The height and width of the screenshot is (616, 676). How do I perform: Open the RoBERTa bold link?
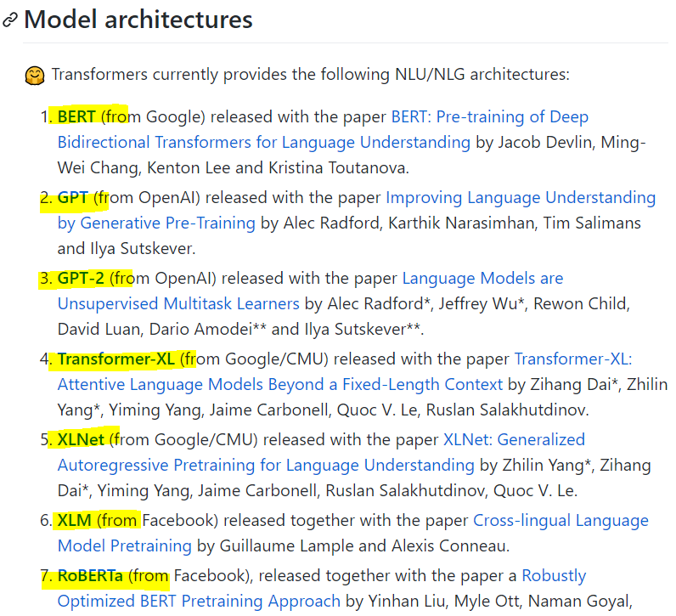pos(91,575)
